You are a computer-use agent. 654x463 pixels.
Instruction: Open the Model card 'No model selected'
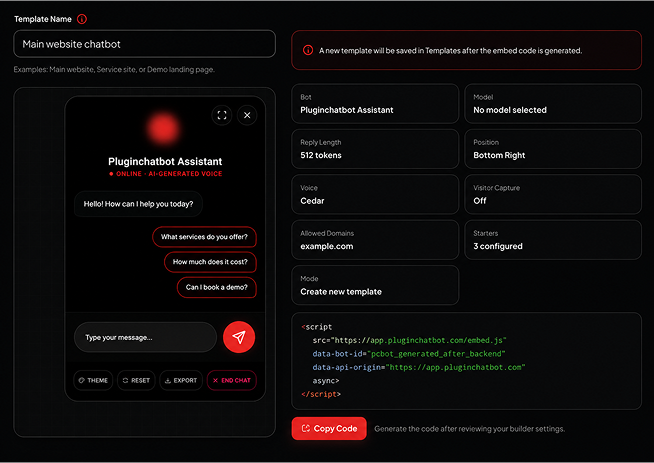pyautogui.click(x=553, y=104)
